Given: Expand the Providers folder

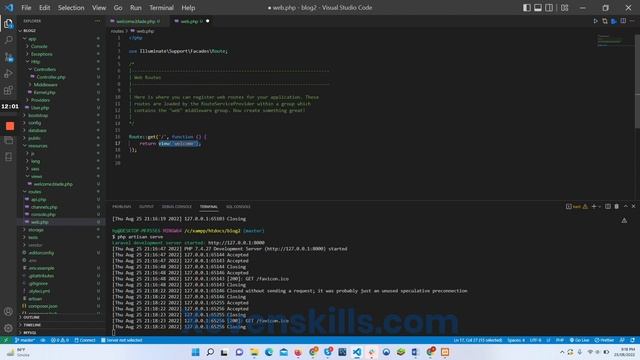Looking at the screenshot, I should point(40,100).
